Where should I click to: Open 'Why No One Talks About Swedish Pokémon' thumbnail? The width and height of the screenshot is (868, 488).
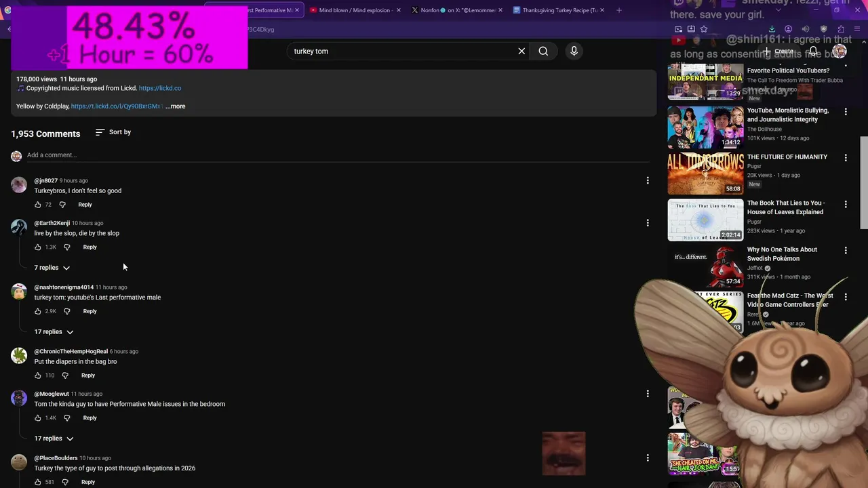[705, 266]
